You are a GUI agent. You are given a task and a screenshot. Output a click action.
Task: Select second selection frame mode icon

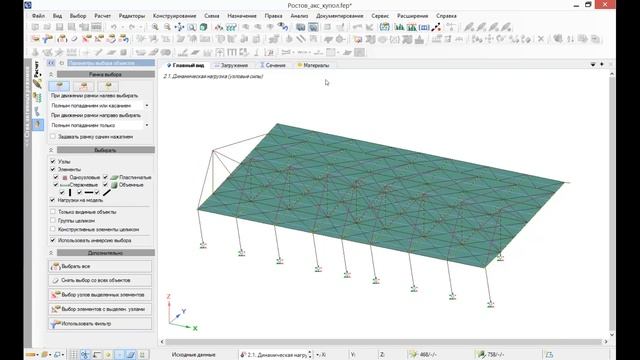[x=84, y=86]
